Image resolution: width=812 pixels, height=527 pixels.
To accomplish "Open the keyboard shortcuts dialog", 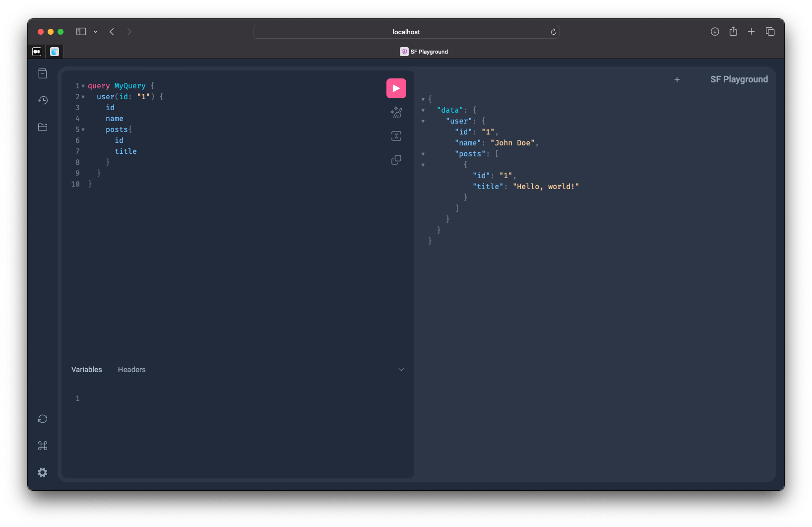I will [43, 446].
